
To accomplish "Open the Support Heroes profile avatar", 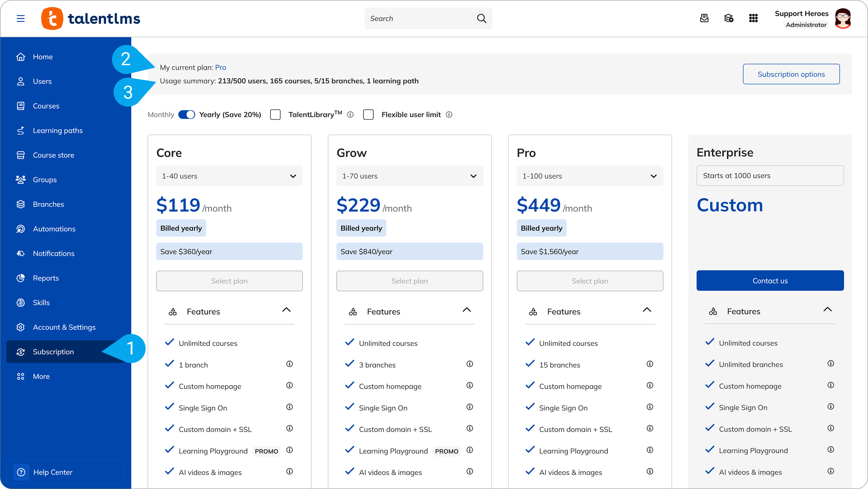I will (843, 18).
